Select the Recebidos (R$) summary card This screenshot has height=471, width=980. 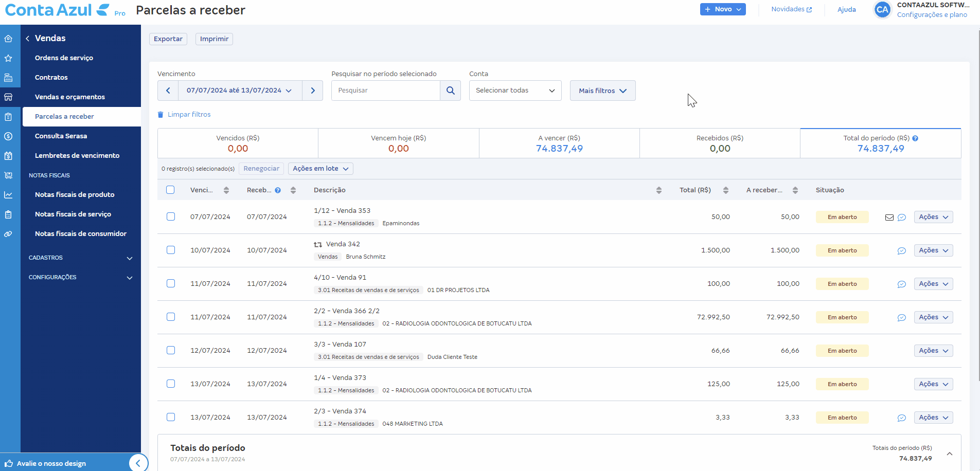coord(720,143)
